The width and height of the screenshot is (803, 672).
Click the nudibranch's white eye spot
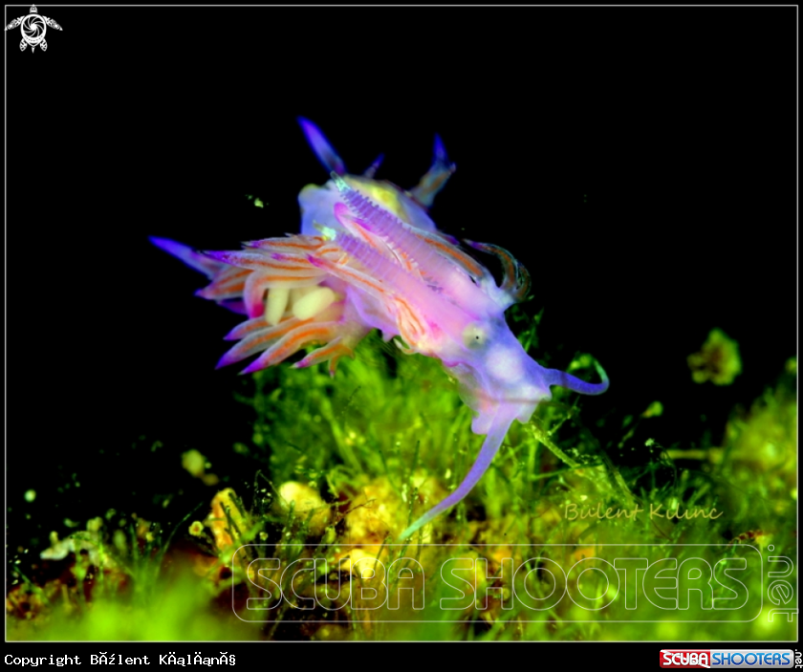click(x=474, y=335)
